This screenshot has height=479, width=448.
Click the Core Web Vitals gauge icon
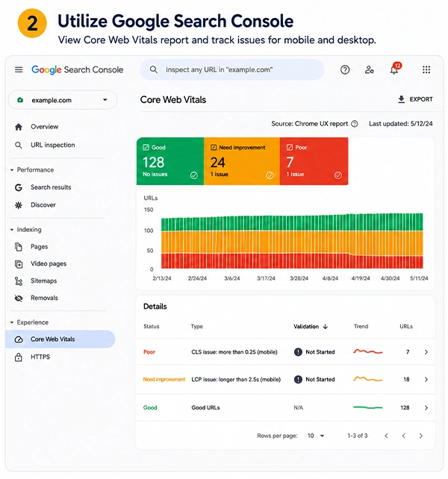pos(19,339)
